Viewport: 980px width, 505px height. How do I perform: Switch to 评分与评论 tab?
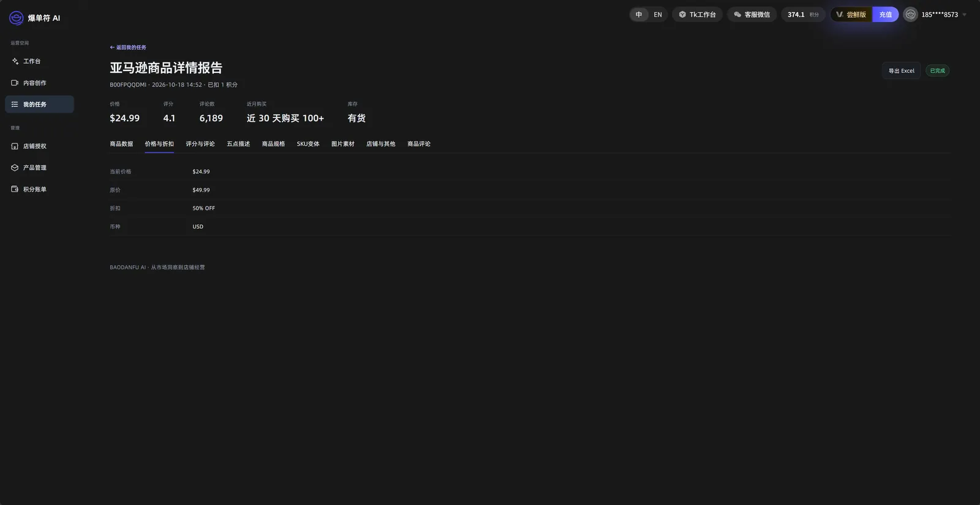click(x=200, y=144)
